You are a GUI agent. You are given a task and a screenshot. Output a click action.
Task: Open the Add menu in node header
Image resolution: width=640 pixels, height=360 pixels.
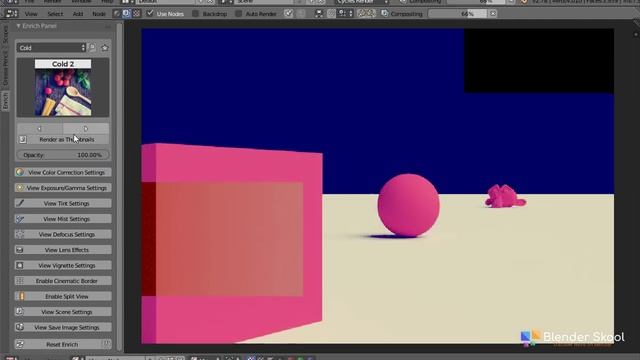coord(78,14)
